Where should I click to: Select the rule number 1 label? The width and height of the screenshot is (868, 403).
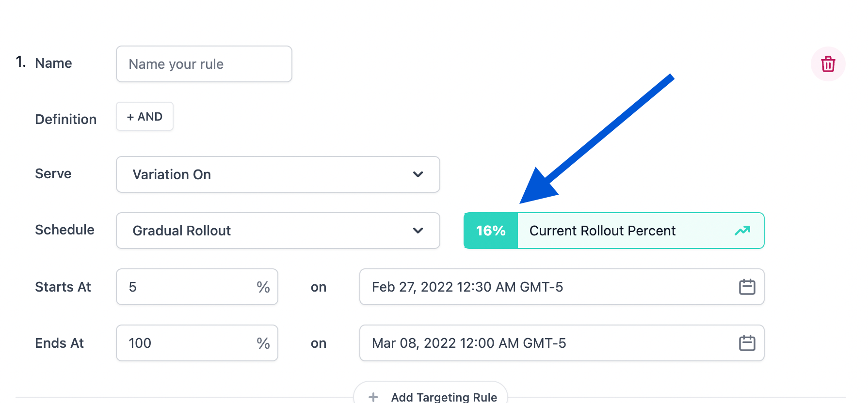pyautogui.click(x=20, y=62)
